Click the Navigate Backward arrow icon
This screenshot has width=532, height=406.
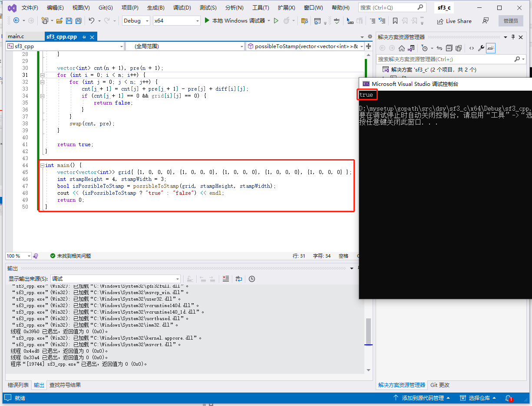[x=16, y=20]
